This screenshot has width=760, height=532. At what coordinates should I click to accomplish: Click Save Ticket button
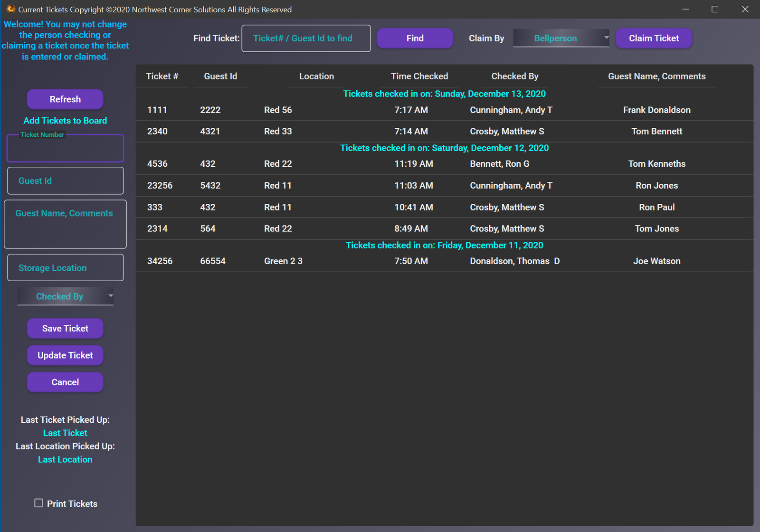pyautogui.click(x=65, y=328)
